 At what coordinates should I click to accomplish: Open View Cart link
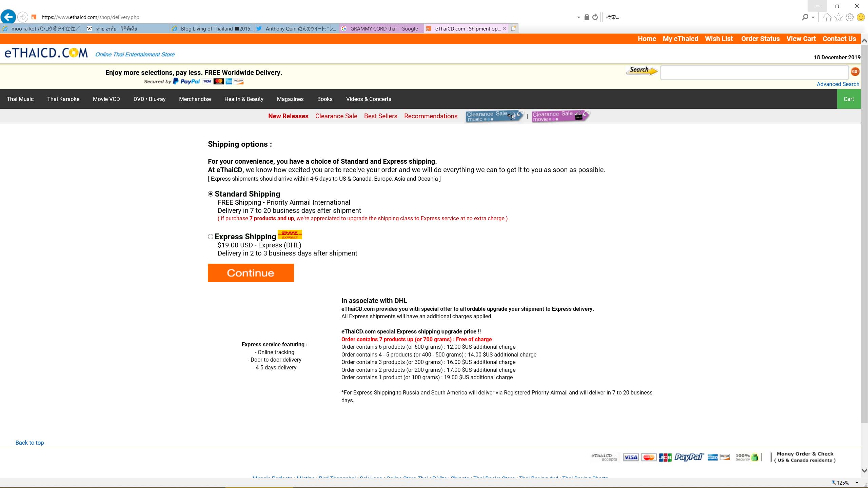tap(801, 39)
